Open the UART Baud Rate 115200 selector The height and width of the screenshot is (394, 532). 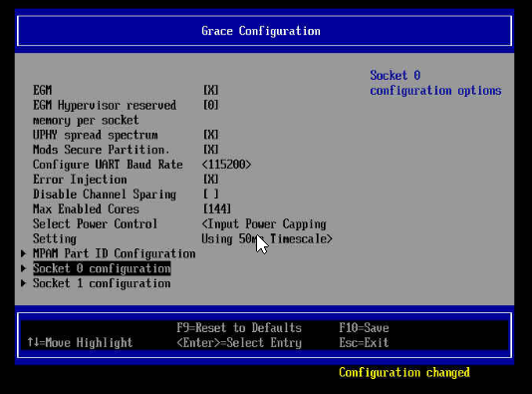click(226, 165)
